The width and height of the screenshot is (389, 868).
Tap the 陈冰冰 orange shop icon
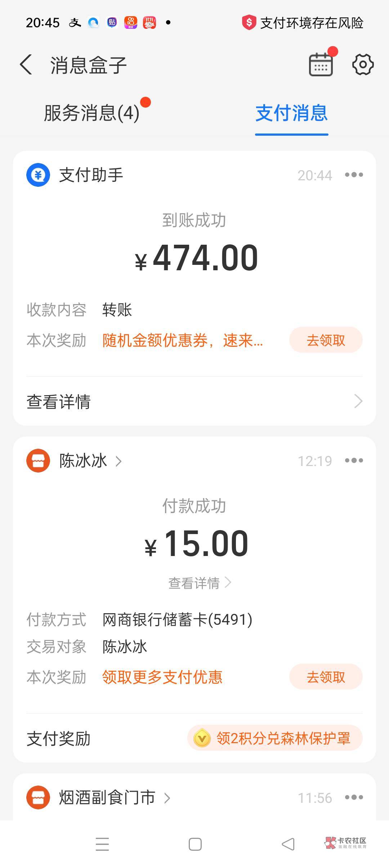click(x=38, y=461)
